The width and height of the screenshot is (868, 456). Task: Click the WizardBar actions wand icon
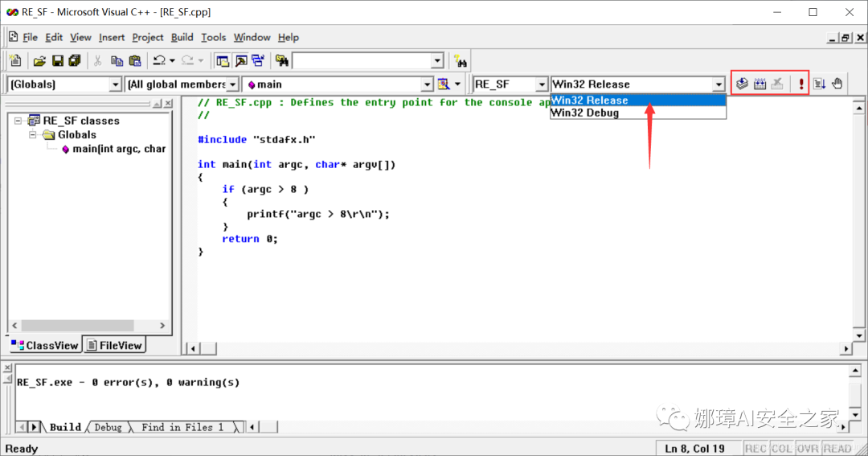coord(444,84)
